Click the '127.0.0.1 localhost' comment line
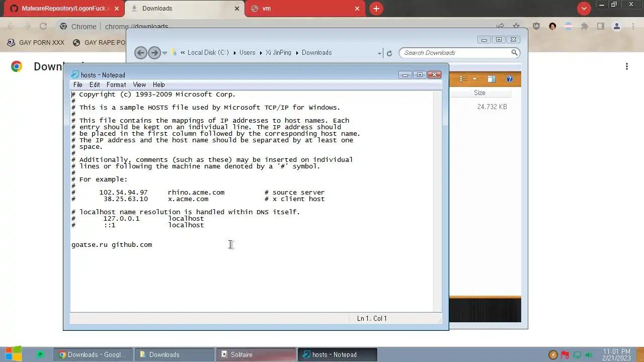The width and height of the screenshot is (644, 362). pos(138,219)
